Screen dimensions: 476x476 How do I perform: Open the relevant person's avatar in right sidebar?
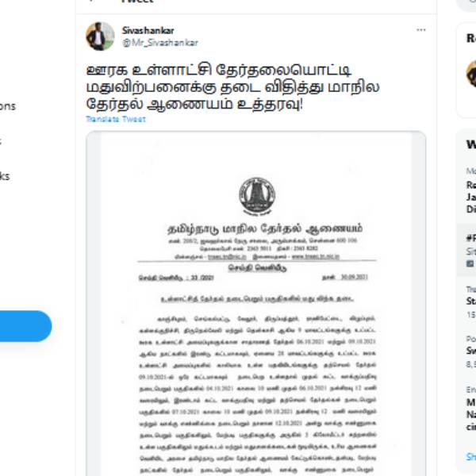(472, 74)
